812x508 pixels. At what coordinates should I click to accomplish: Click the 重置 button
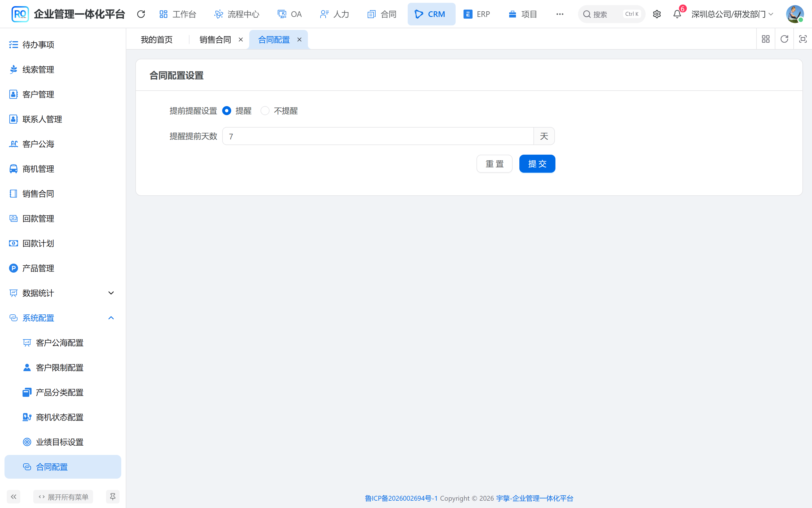coord(494,164)
